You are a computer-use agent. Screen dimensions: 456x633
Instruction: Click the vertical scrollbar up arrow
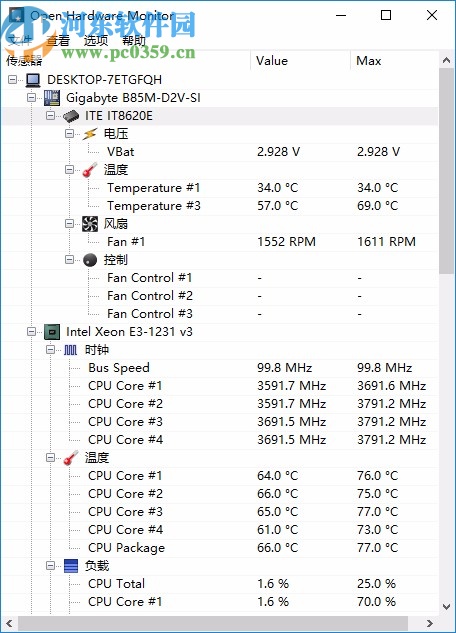446,61
